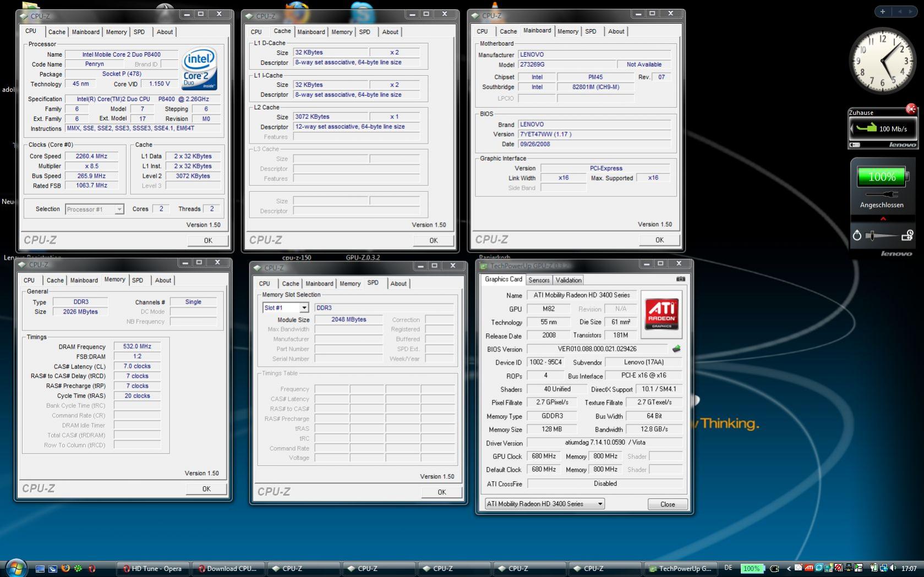Take a GPU-Z screenshot with camera icon
This screenshot has width=924, height=577.
click(681, 279)
